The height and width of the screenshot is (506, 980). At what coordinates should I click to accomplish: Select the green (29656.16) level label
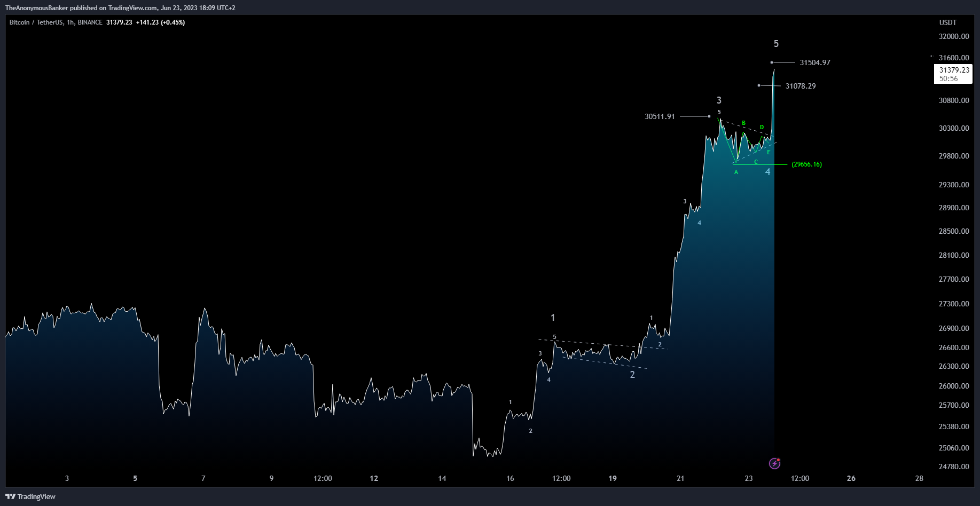click(806, 164)
